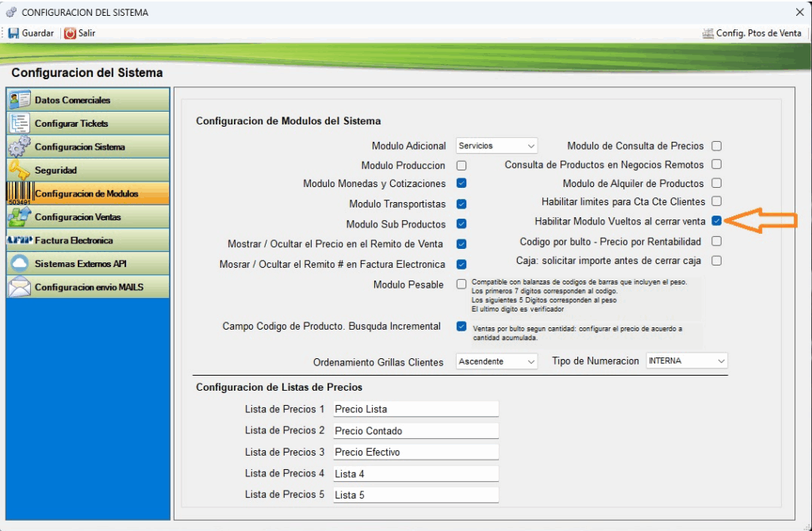Switch to Configuracion Sistema section
Viewport: 812px width, 531px height.
pyautogui.click(x=79, y=147)
